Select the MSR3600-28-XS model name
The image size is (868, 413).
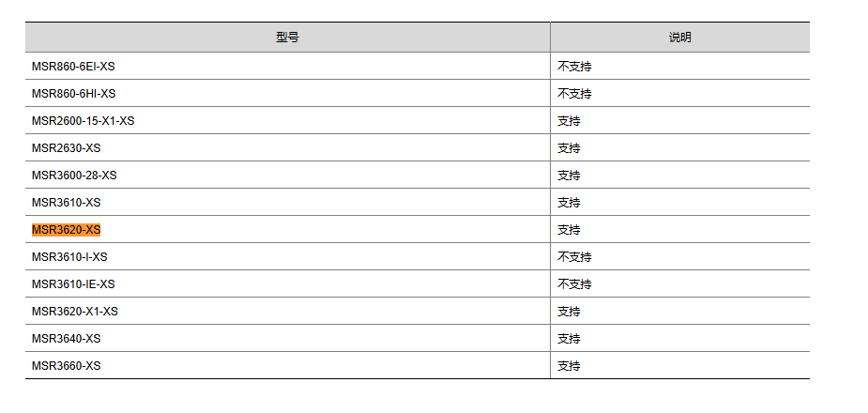pyautogui.click(x=74, y=176)
